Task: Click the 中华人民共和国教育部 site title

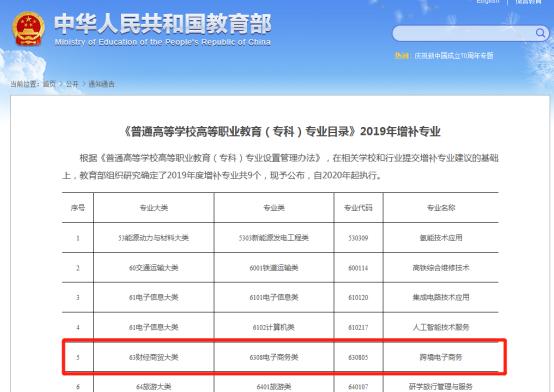Action: coord(163,24)
